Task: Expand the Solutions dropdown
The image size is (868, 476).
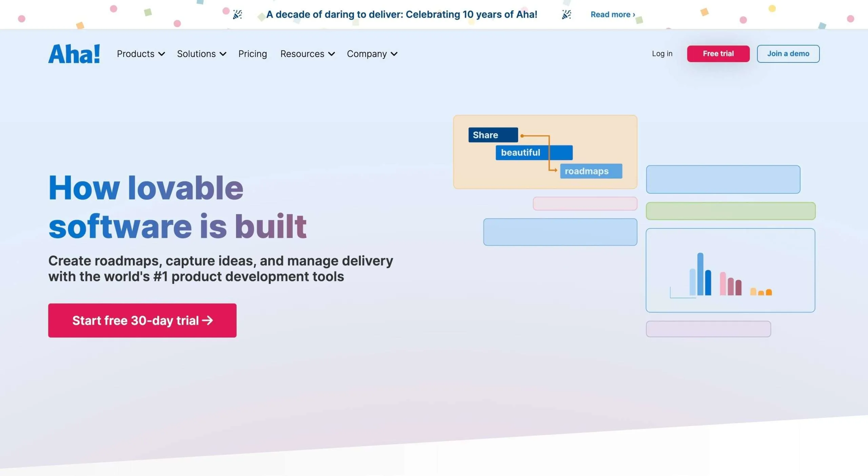Action: point(201,54)
